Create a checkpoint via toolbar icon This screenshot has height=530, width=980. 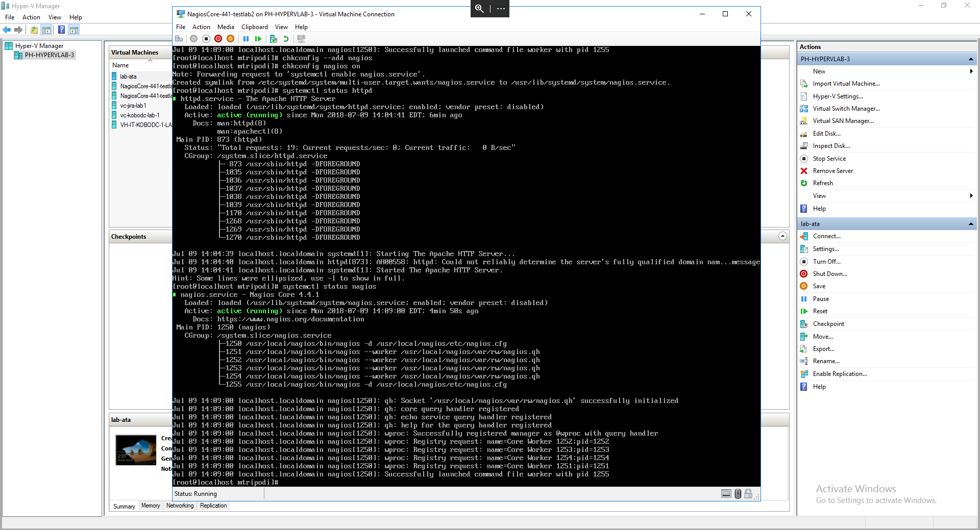(x=274, y=39)
